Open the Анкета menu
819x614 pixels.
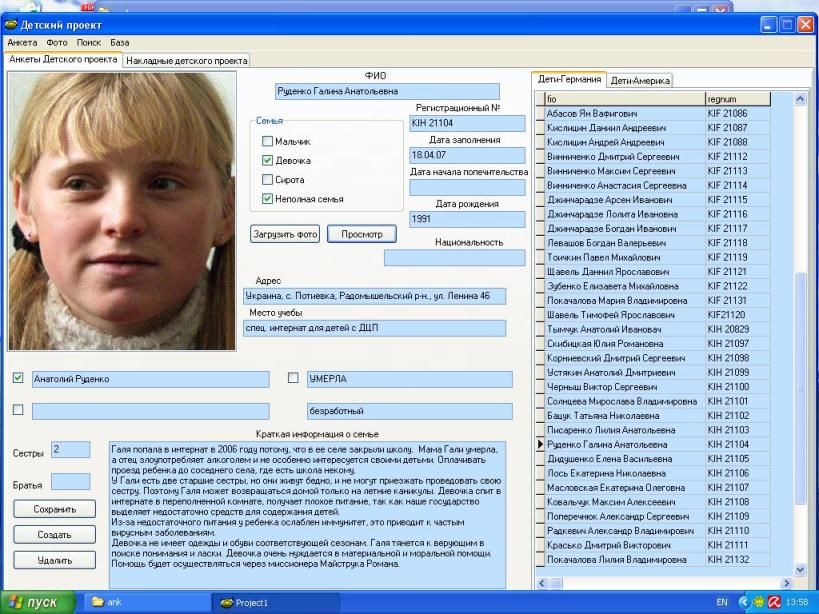click(22, 42)
